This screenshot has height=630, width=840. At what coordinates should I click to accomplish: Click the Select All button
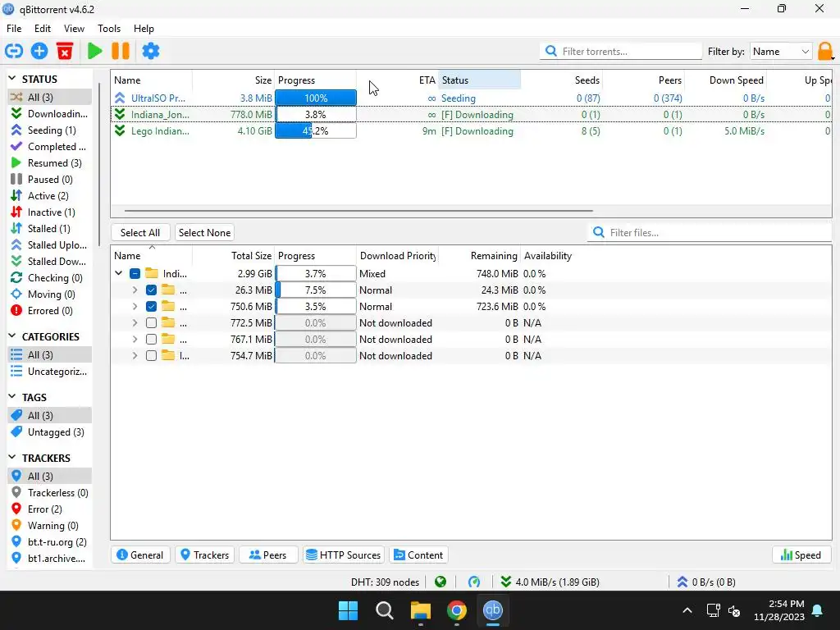(x=140, y=232)
